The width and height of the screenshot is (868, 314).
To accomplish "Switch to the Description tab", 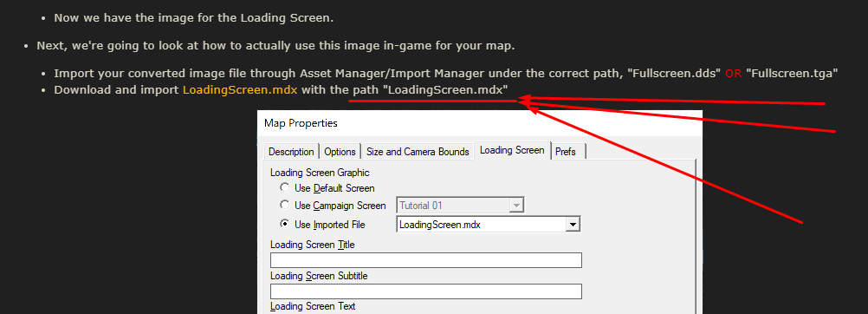I will click(291, 152).
